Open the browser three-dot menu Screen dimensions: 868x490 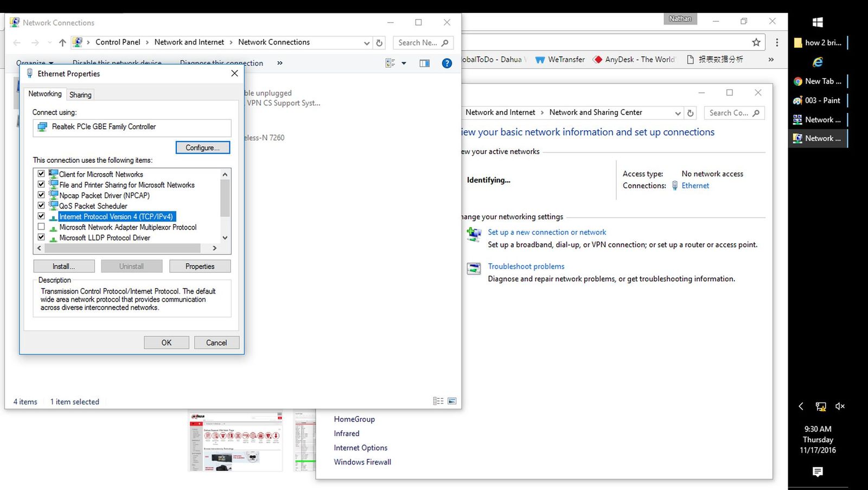point(777,42)
